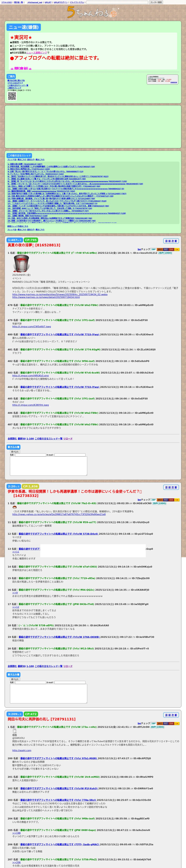Click the SPARROW link in the stats box
The image size is (186, 868).
(x=174, y=83)
